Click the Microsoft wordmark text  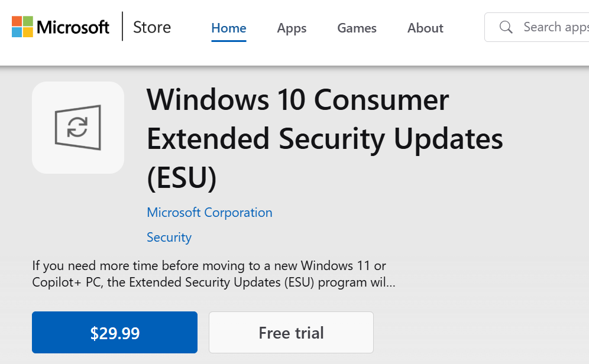(73, 27)
